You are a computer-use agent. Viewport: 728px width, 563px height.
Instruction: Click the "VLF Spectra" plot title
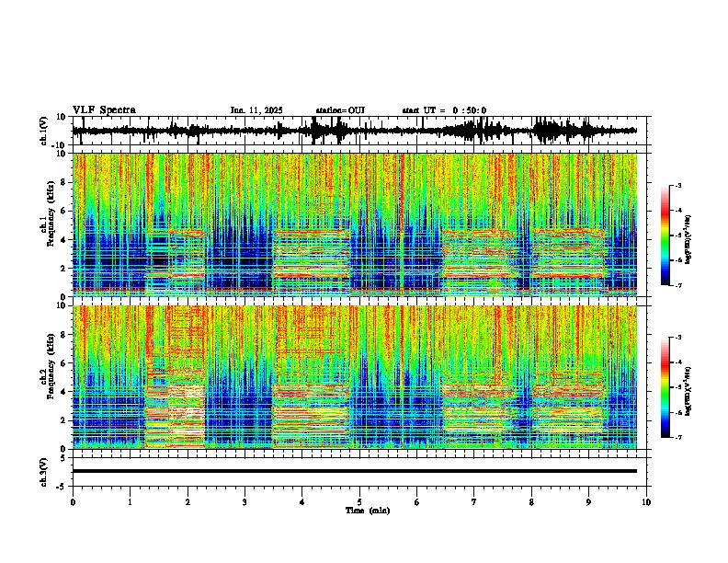pyautogui.click(x=104, y=110)
